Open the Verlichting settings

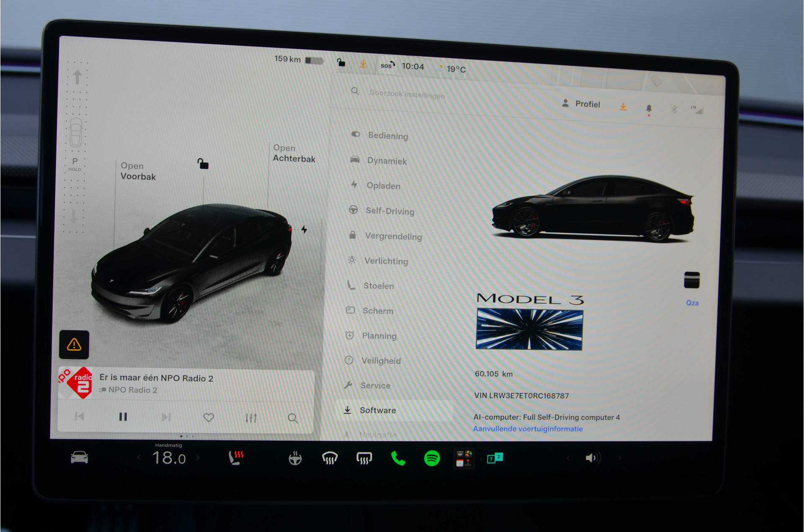[x=377, y=261]
